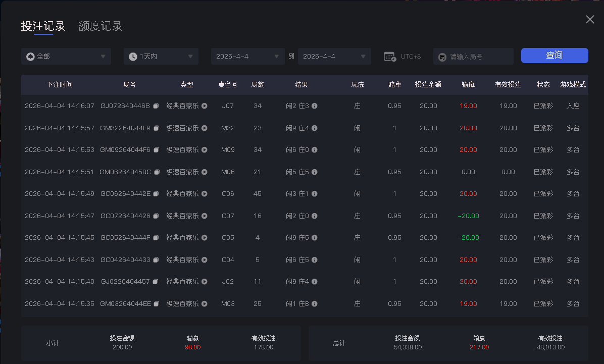Click the calendar timezone icon

[x=390, y=57]
